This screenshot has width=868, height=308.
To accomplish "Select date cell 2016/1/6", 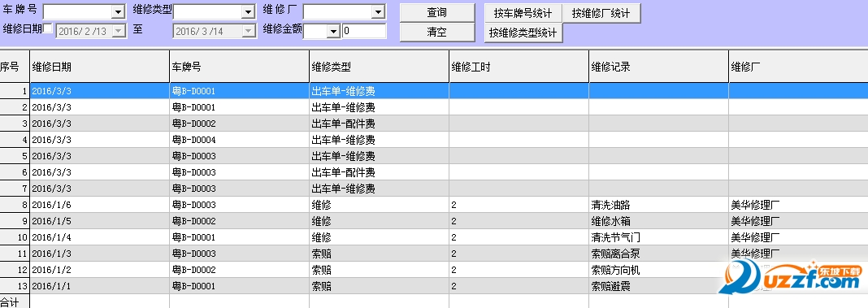I will pos(100,205).
